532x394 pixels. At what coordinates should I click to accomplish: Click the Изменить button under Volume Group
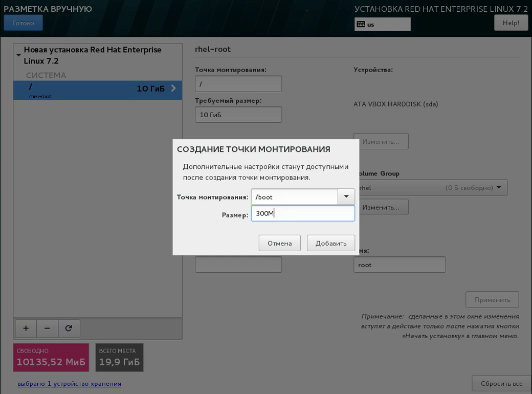tap(381, 207)
